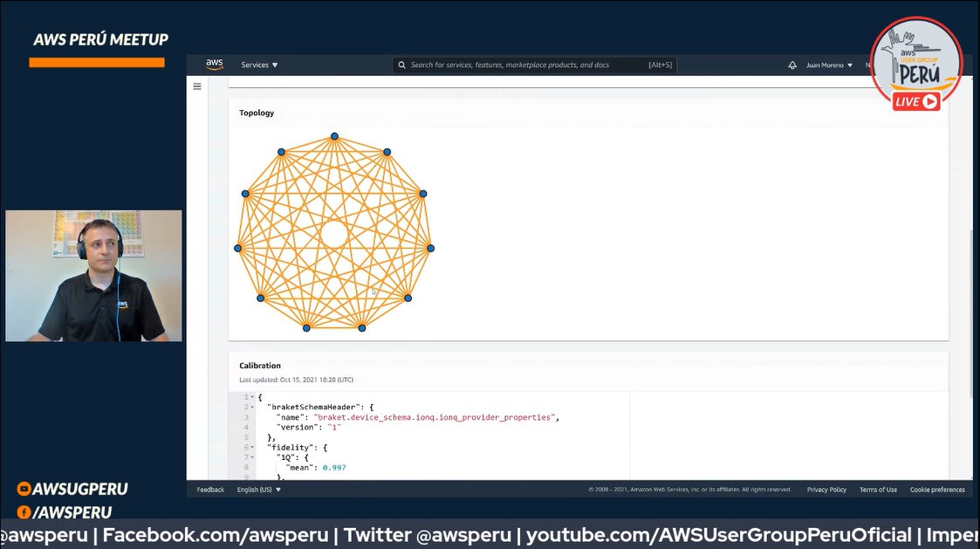Click the page vertical scrollbar

pos(970,312)
